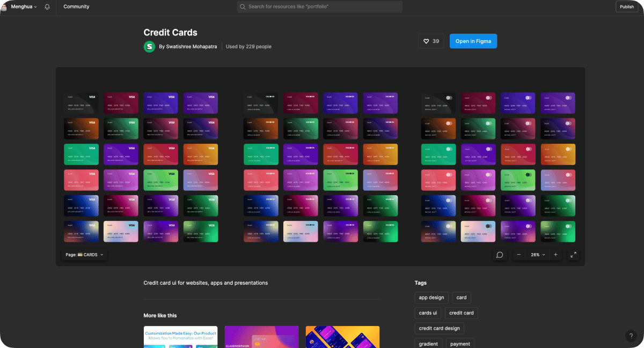Open the notifications bell

tap(47, 7)
